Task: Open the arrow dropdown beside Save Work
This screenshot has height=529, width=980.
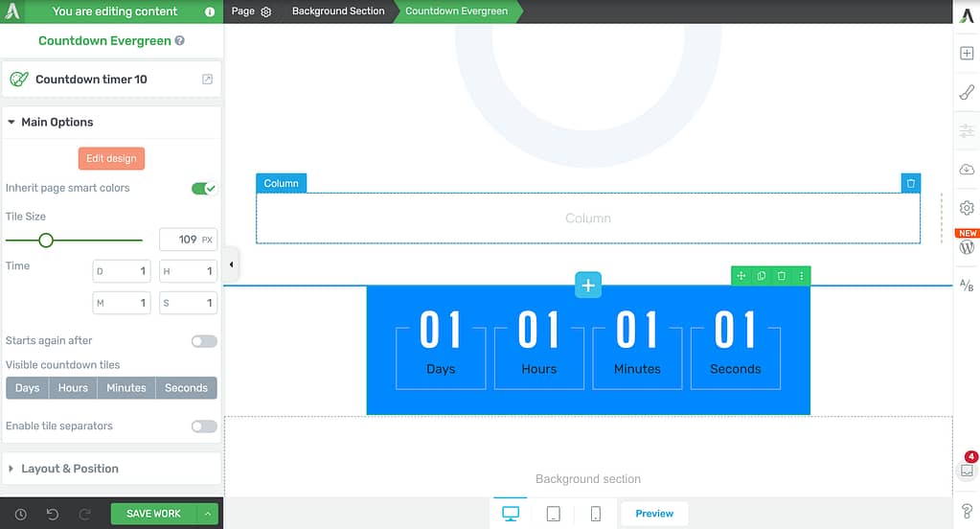Action: point(208,514)
